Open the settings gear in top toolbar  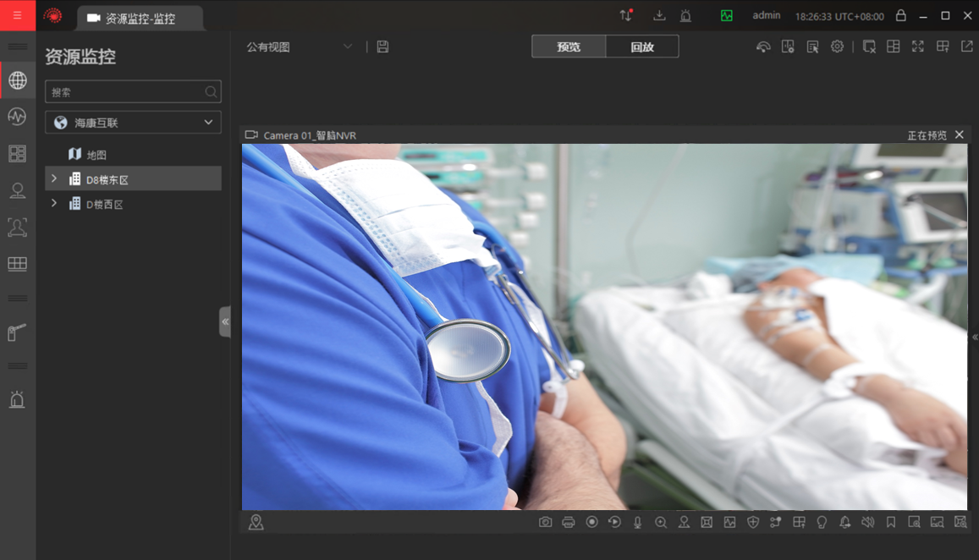pyautogui.click(x=837, y=47)
